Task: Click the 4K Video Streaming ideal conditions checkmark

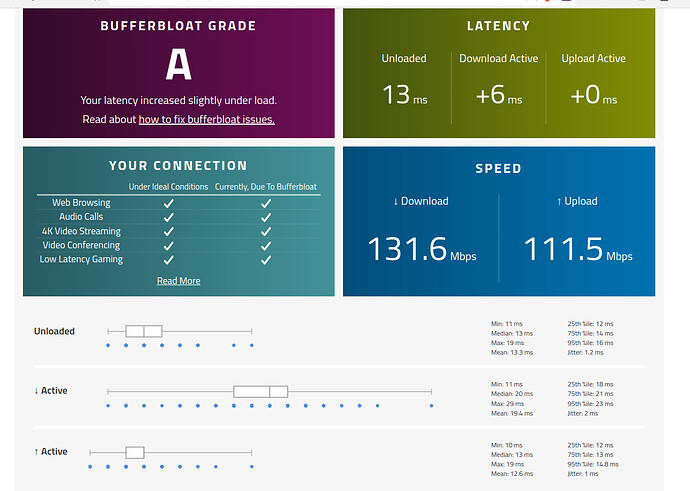Action: point(168,231)
